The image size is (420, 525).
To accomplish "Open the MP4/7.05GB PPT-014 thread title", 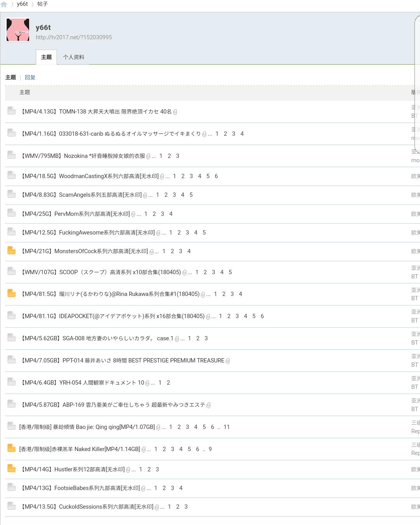I will (123, 360).
